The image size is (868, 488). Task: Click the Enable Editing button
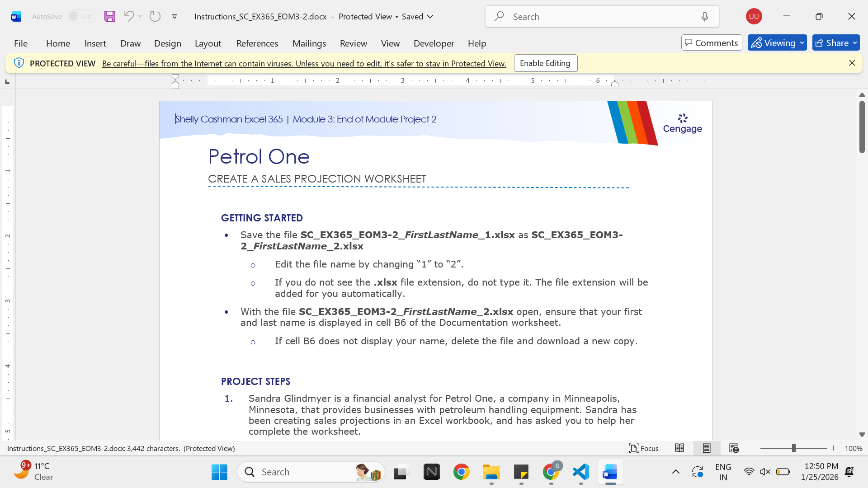546,63
